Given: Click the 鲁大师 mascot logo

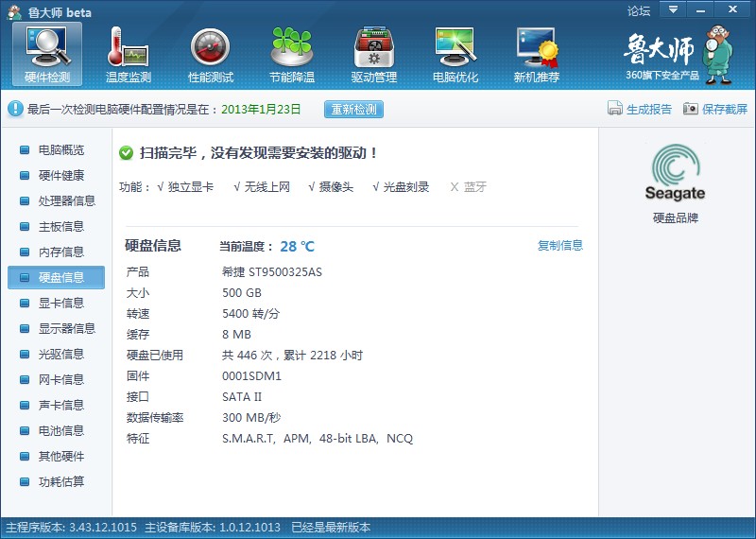Looking at the screenshot, I should click(717, 55).
